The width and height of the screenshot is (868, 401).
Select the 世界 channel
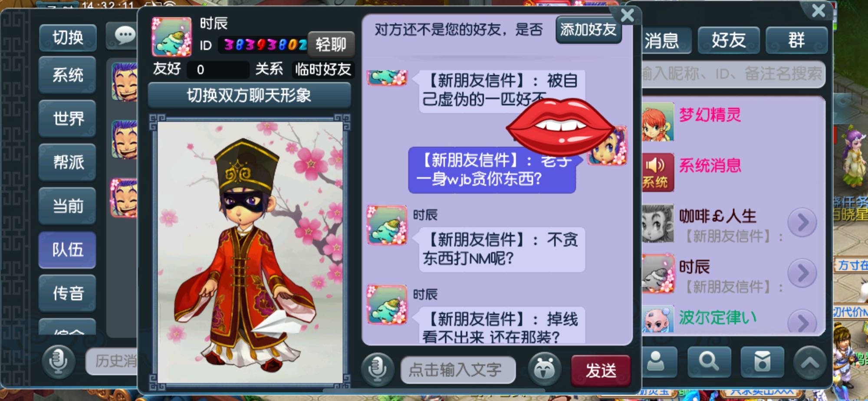click(x=67, y=118)
